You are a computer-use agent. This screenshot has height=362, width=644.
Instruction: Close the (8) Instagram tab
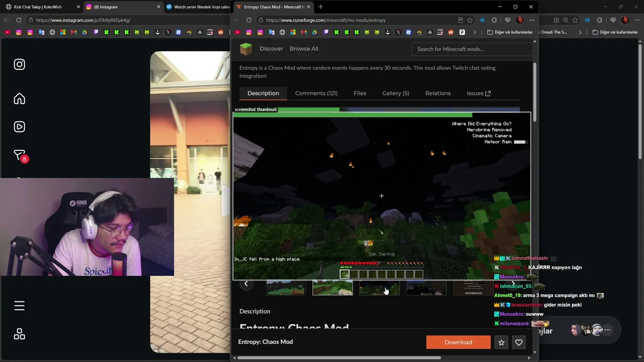click(159, 7)
